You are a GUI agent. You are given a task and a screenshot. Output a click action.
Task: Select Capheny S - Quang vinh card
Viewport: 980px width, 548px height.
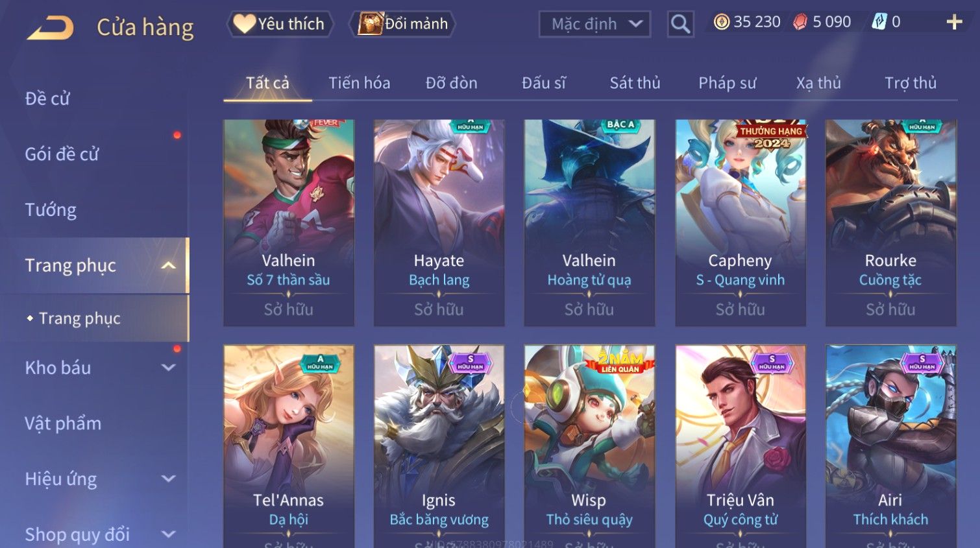(x=740, y=222)
